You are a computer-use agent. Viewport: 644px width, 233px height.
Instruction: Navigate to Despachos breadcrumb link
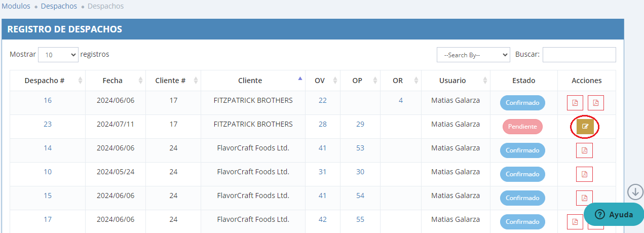coord(59,6)
